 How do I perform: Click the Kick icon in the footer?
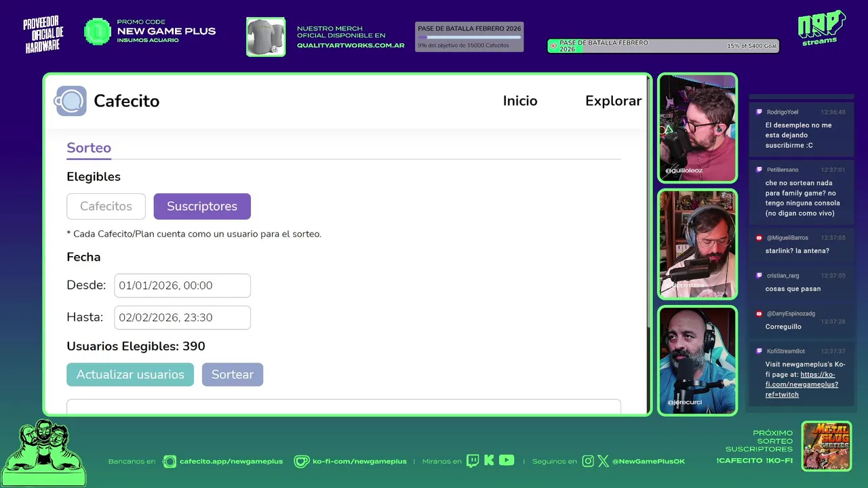coord(490,460)
